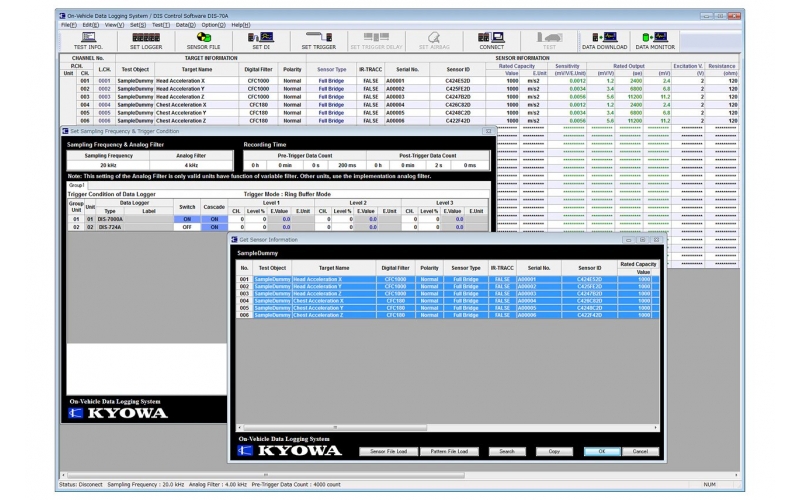Select row 006 Chest Acceleration Z in sensor dialog

pos(447,315)
